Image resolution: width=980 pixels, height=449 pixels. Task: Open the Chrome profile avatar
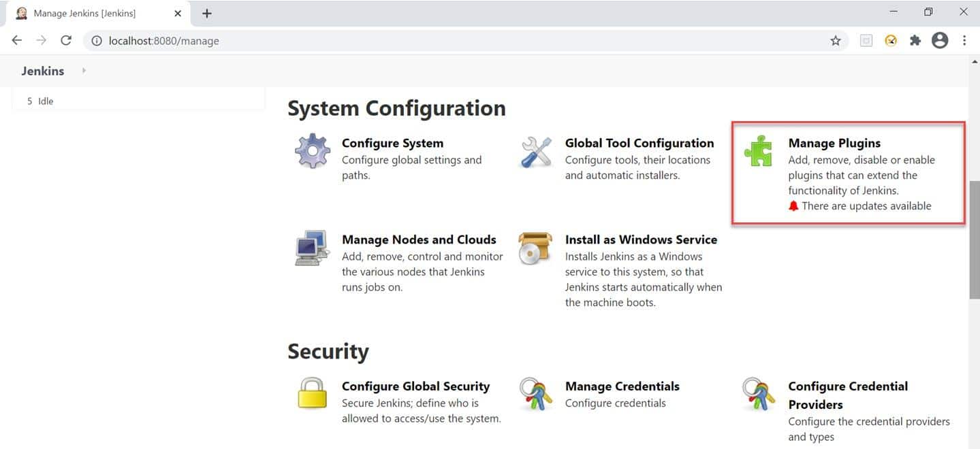[x=940, y=41]
